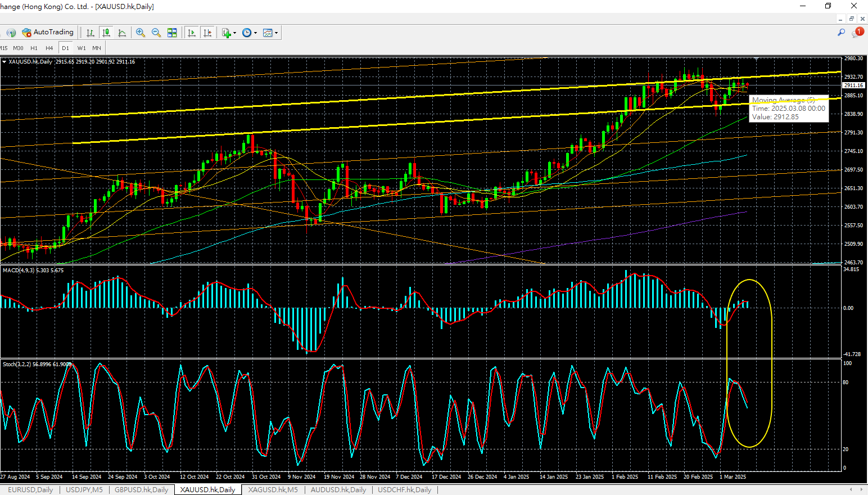Toggle the chart shift button

click(207, 33)
